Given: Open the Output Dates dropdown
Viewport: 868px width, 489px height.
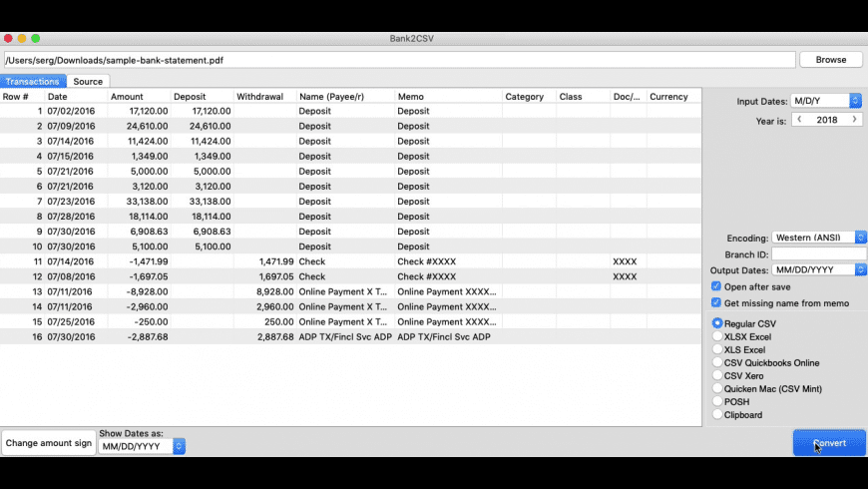Looking at the screenshot, I should pyautogui.click(x=819, y=269).
